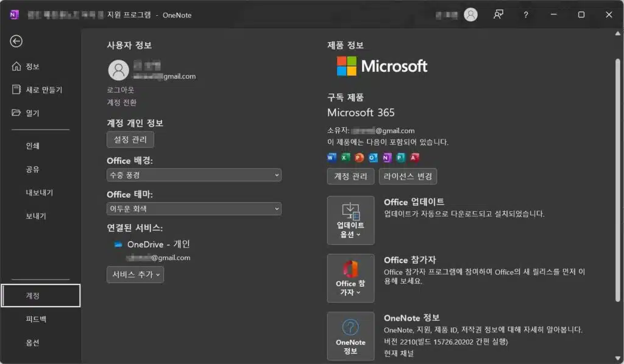624x364 pixels.
Task: Click the Microsoft logo
Action: point(382,66)
